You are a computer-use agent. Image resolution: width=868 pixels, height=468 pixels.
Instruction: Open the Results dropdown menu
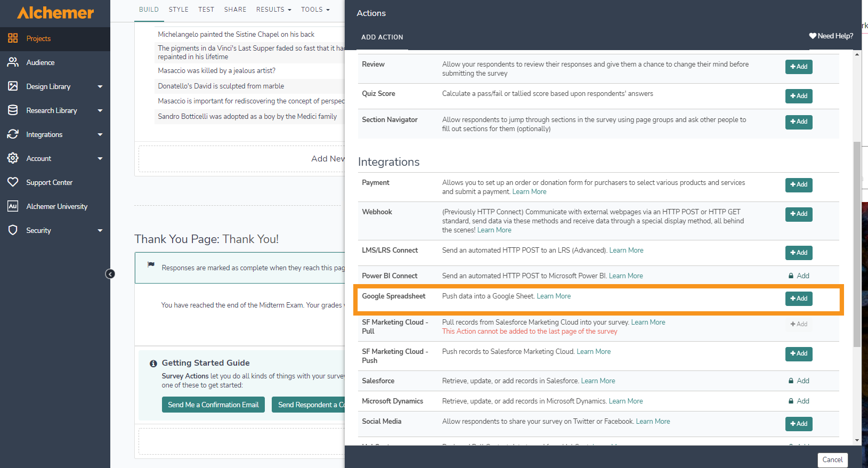click(x=273, y=10)
